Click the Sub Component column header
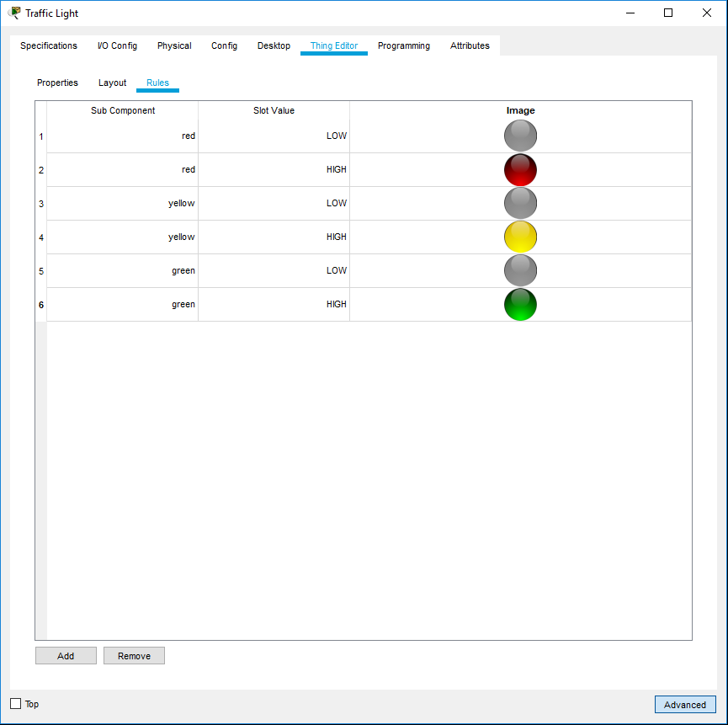This screenshot has height=725, width=728. coord(123,110)
